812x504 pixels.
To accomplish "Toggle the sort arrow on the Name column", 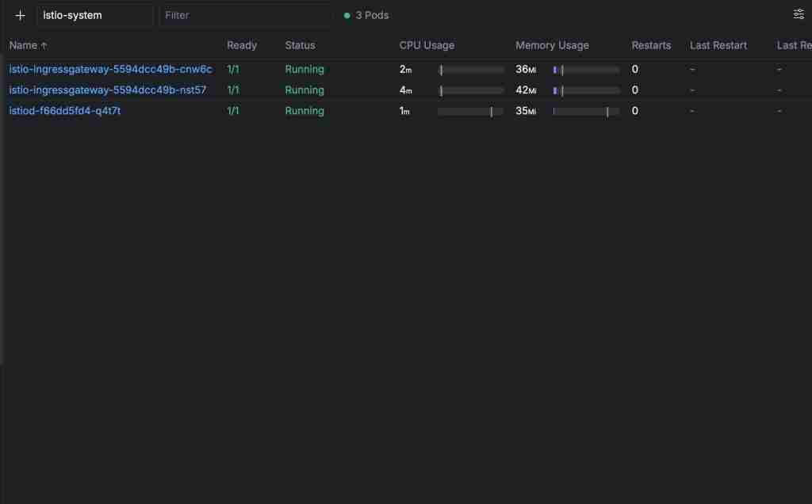I will click(44, 45).
